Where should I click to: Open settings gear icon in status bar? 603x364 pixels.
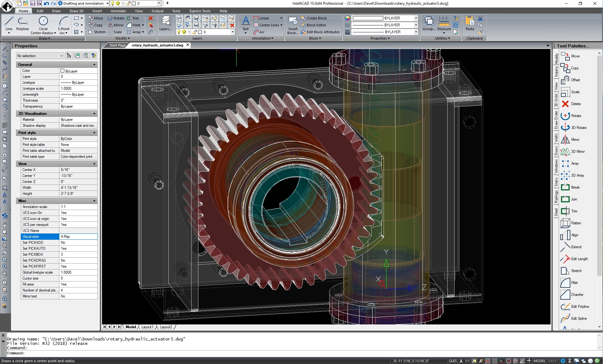(563, 361)
